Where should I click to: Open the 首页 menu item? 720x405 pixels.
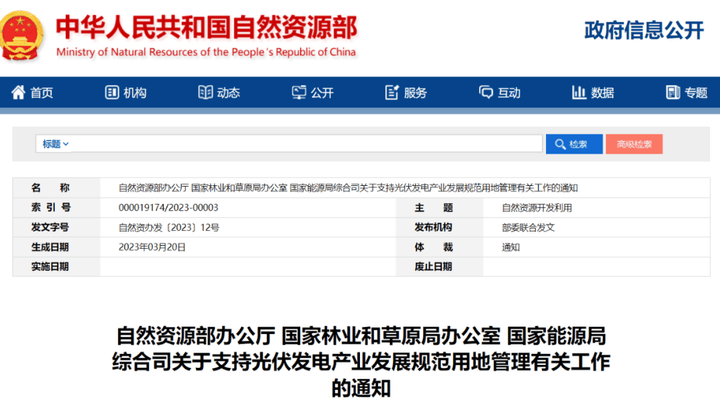pyautogui.click(x=32, y=93)
